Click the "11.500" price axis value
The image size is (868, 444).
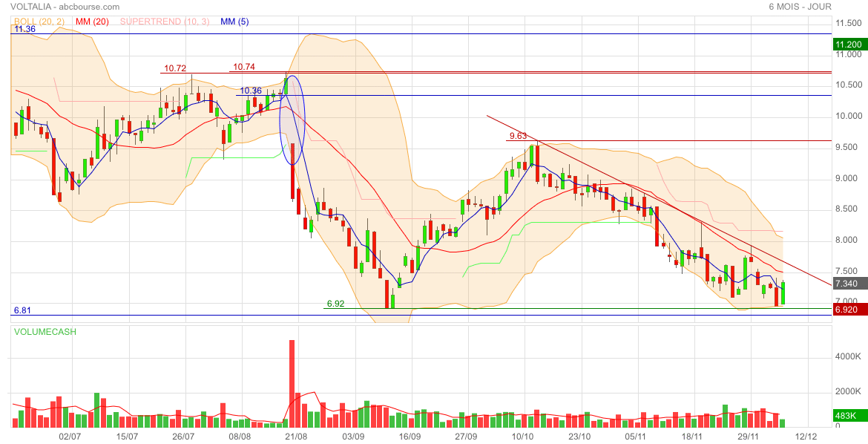(x=849, y=23)
